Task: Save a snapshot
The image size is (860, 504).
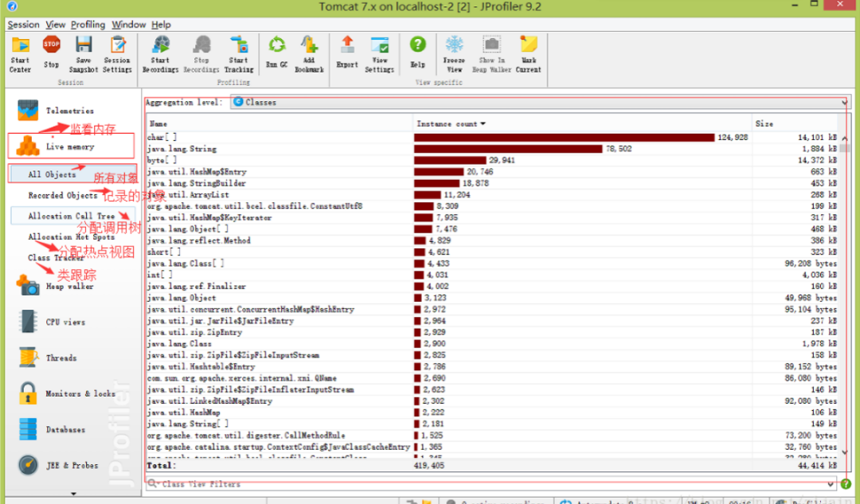Action: click(84, 54)
